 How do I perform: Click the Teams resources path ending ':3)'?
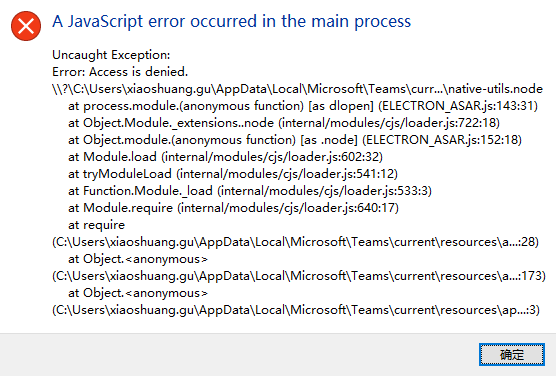(x=296, y=310)
